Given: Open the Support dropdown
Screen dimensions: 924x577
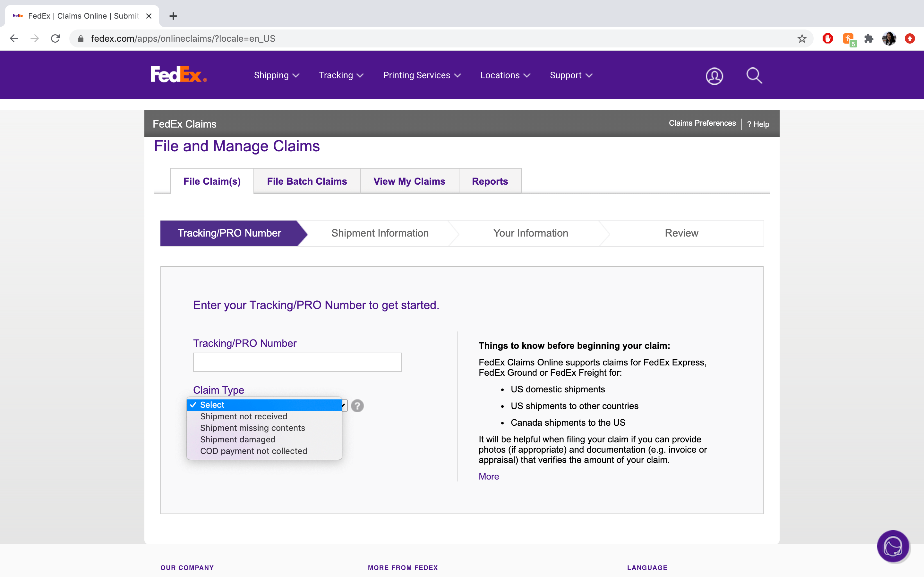Looking at the screenshot, I should click(x=570, y=75).
